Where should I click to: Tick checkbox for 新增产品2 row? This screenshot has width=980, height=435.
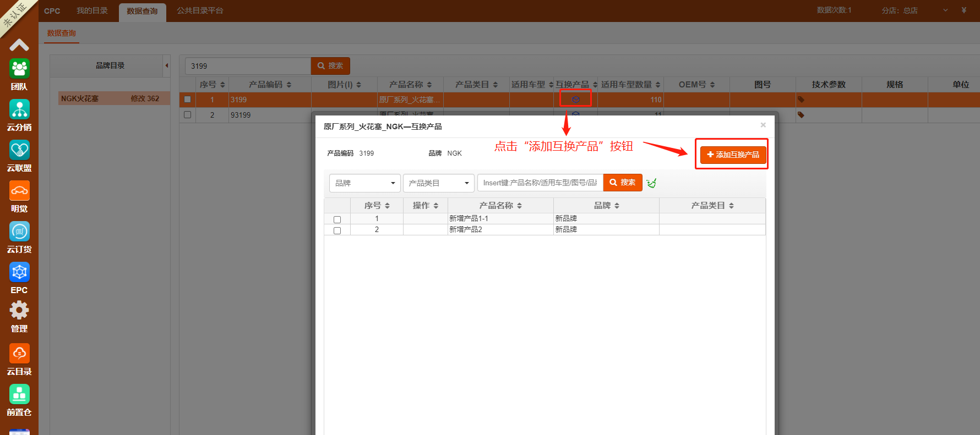click(x=337, y=230)
